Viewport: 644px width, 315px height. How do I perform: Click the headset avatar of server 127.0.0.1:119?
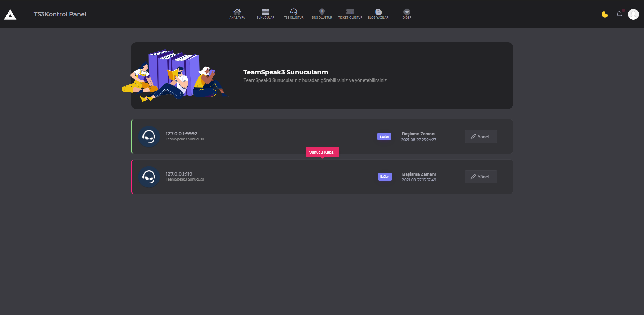point(149,177)
